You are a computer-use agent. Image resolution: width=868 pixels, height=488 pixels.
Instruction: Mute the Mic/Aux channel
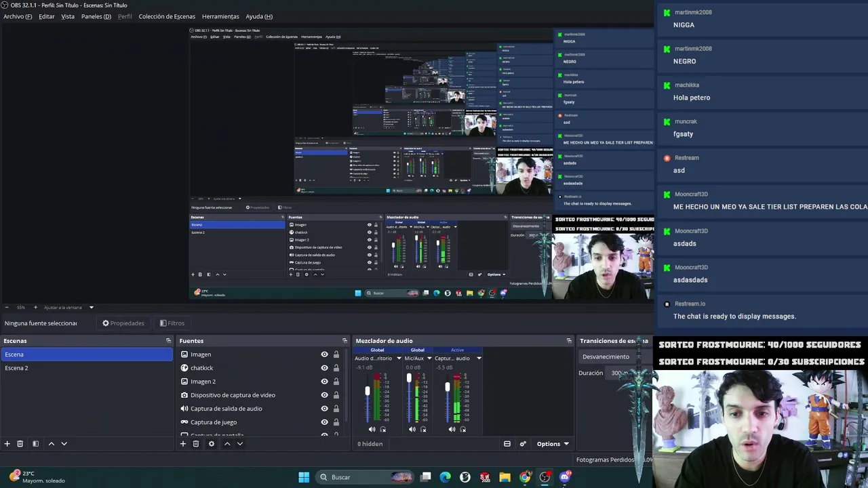click(x=412, y=429)
